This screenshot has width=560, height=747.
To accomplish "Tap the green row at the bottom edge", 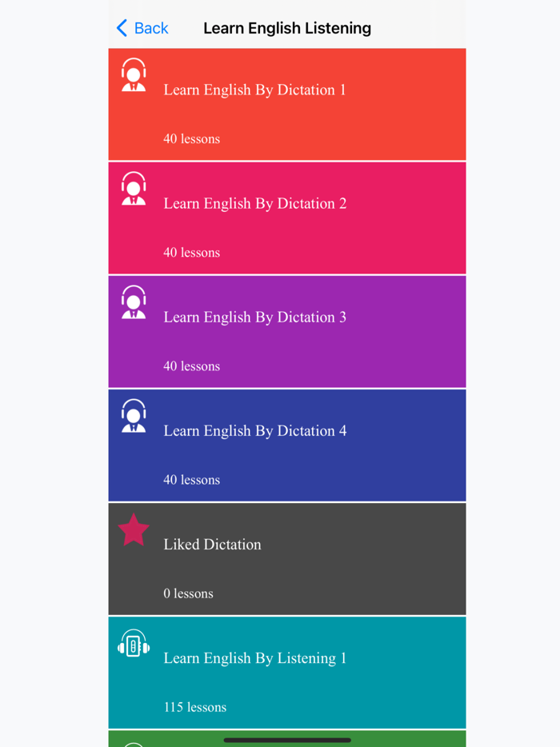I will (x=287, y=738).
